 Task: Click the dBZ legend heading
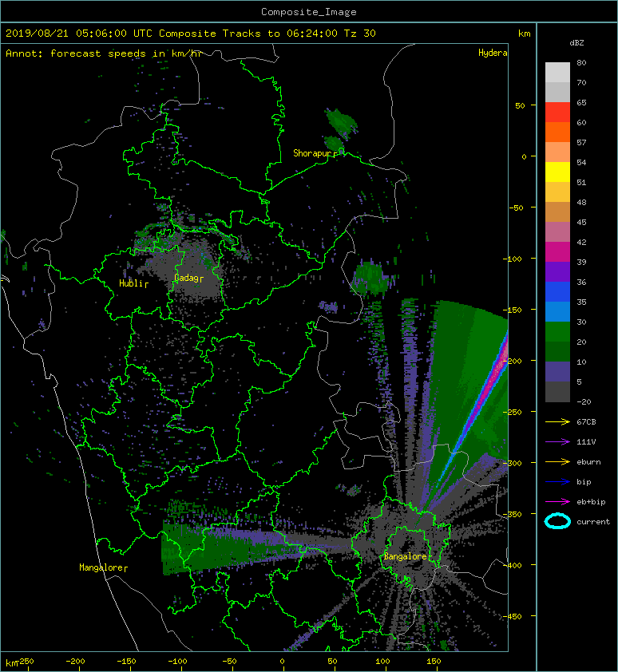click(576, 43)
